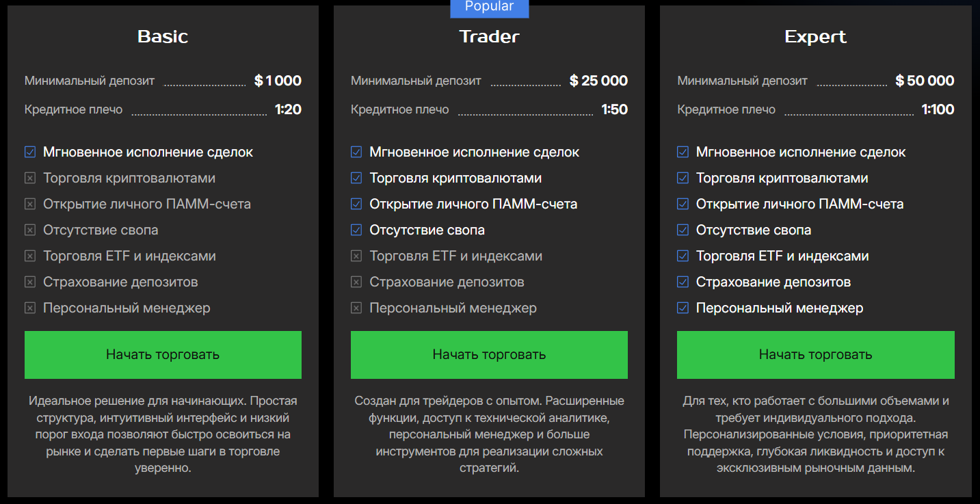This screenshot has height=504, width=980.
Task: Click the Expert plan title
Action: (815, 36)
